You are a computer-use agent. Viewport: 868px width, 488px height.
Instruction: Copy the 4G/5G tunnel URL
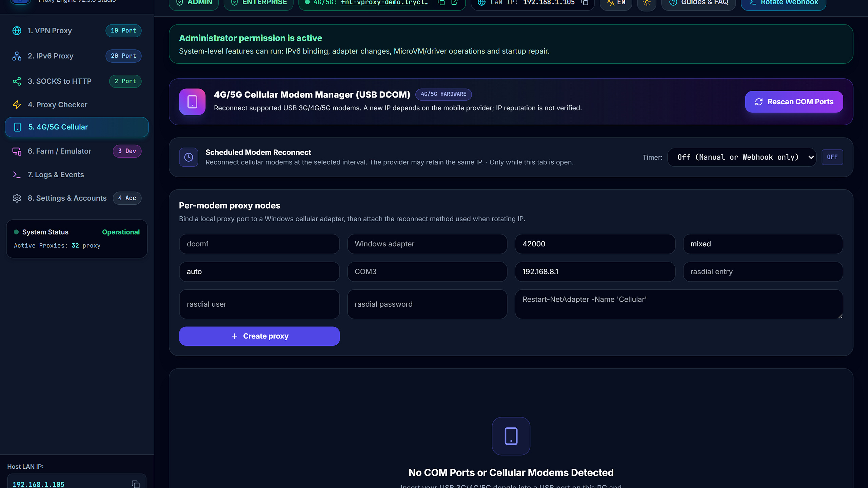(441, 3)
